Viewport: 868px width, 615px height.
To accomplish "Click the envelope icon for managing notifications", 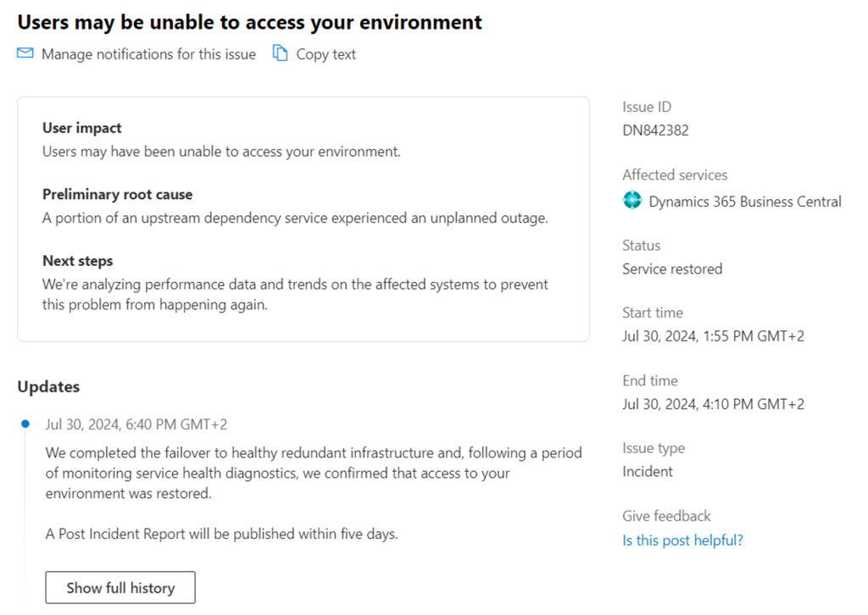I will pyautogui.click(x=25, y=54).
